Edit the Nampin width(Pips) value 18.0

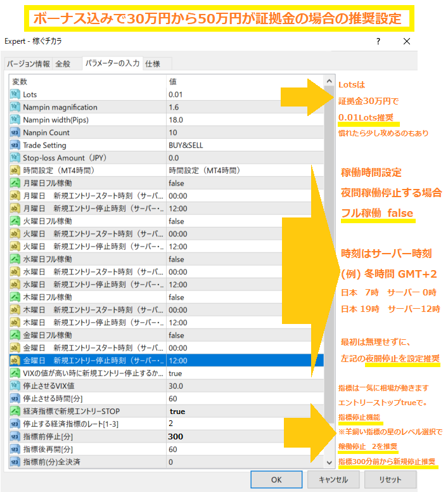coord(176,120)
